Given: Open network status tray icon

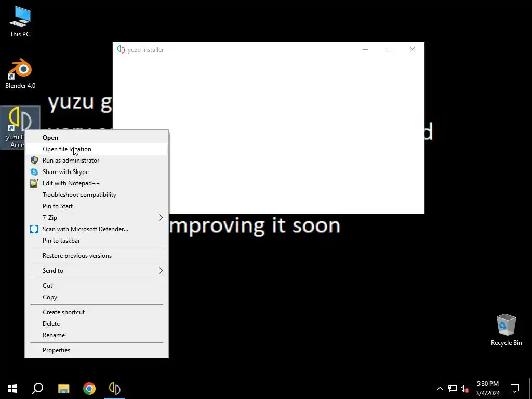Looking at the screenshot, I should (453, 389).
